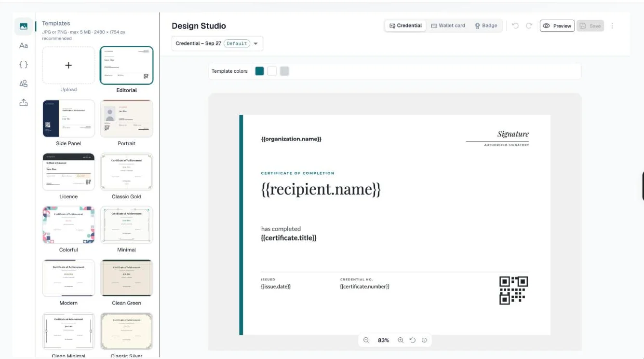This screenshot has width=644, height=359.
Task: Switch to the Credential tab
Action: coord(405,26)
